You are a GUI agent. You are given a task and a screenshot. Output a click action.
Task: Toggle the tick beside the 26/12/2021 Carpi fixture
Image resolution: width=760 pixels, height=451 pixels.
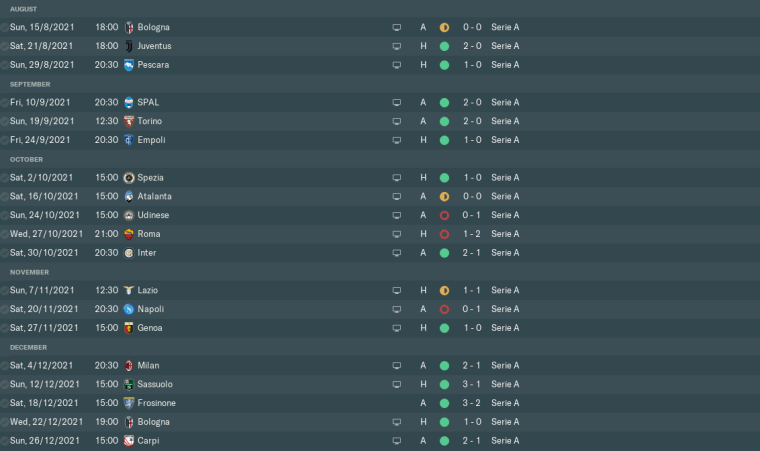pyautogui.click(x=5, y=440)
